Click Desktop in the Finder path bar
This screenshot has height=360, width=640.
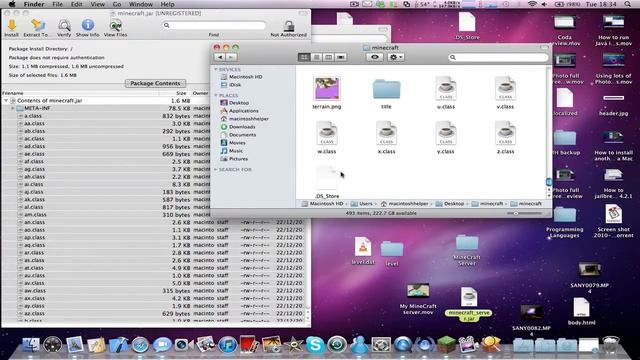(x=450, y=204)
